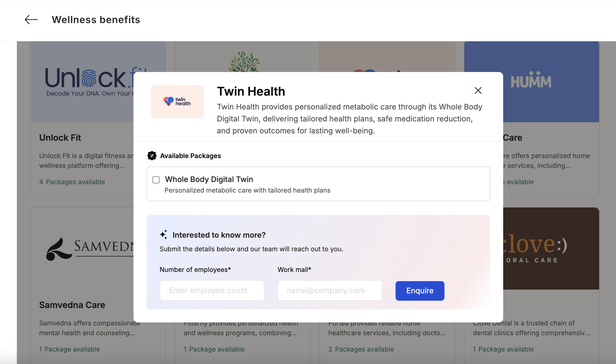This screenshot has height=364, width=616.
Task: Open '1 Package available' under Clove Dental description
Action: click(x=503, y=349)
